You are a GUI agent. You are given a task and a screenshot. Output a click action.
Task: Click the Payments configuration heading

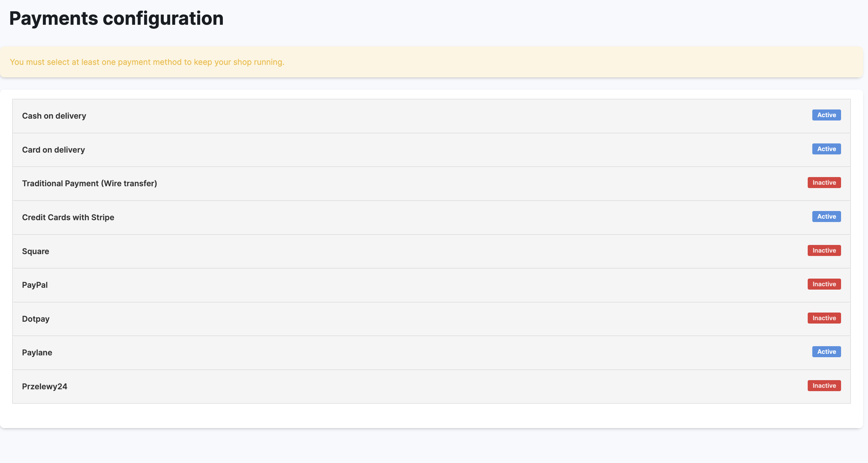[116, 18]
